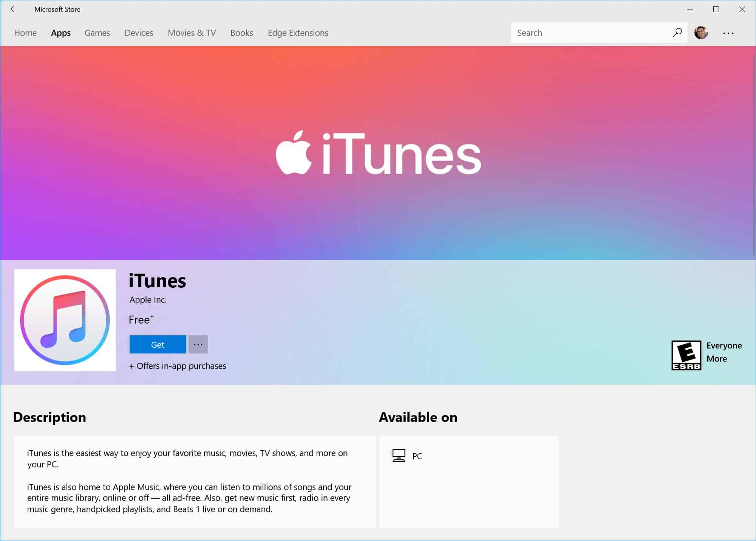756x541 pixels.
Task: Click the Available on heading
Action: point(418,417)
